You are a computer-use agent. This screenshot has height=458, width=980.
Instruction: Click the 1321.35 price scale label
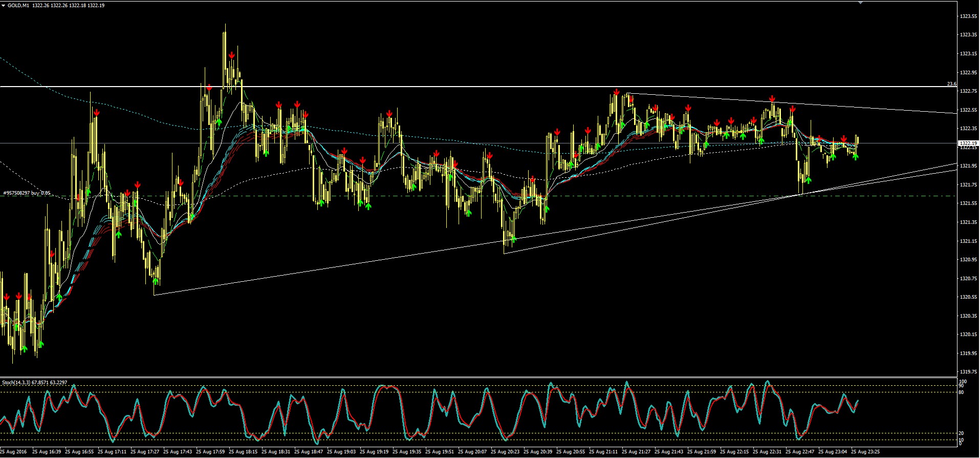pos(969,222)
